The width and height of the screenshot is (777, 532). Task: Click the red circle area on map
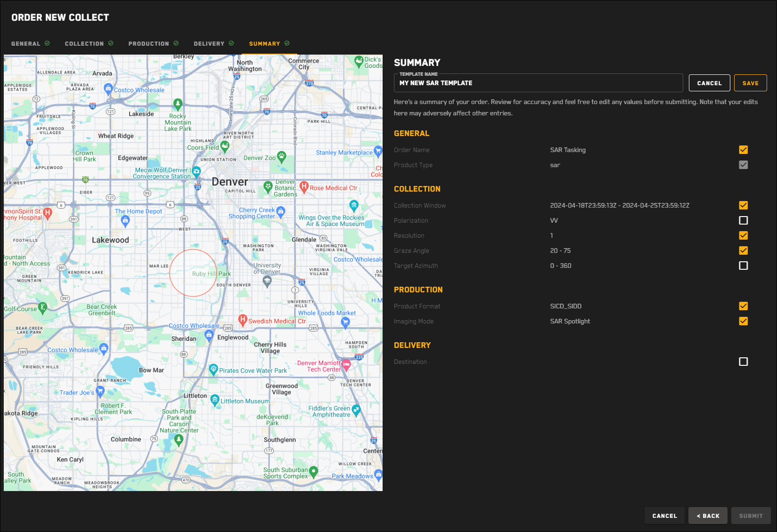[193, 273]
